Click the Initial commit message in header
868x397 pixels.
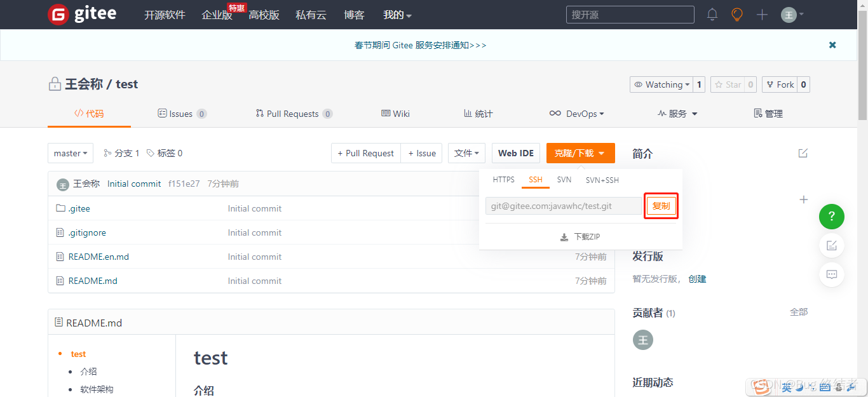(x=134, y=184)
